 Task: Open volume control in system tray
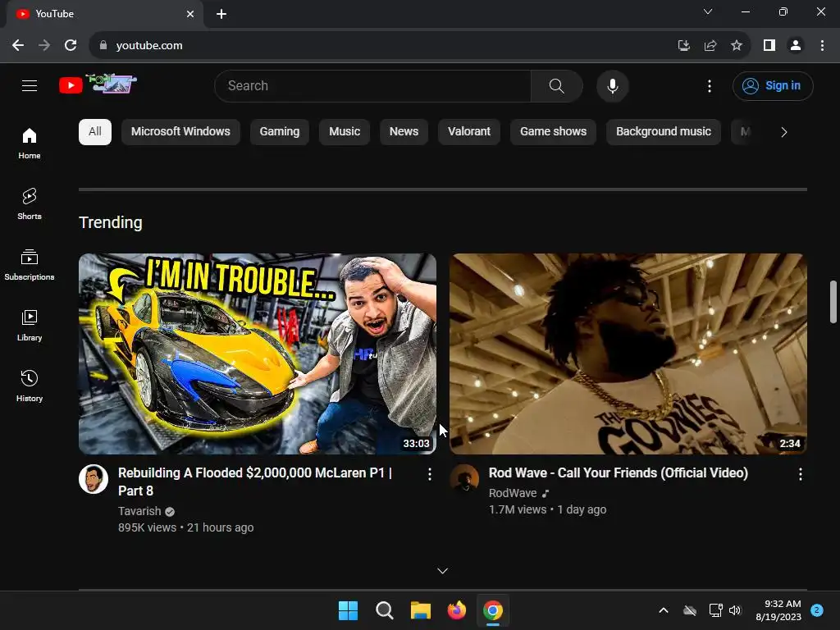pyautogui.click(x=734, y=610)
